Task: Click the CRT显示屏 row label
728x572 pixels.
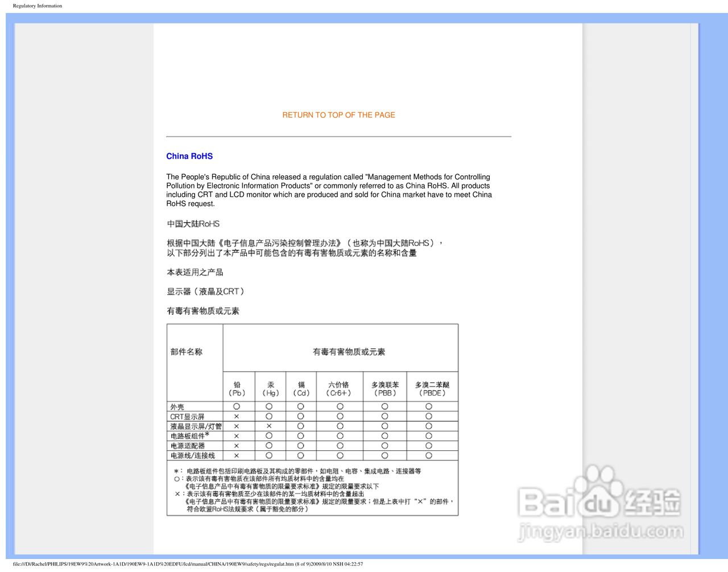Action: click(x=187, y=417)
